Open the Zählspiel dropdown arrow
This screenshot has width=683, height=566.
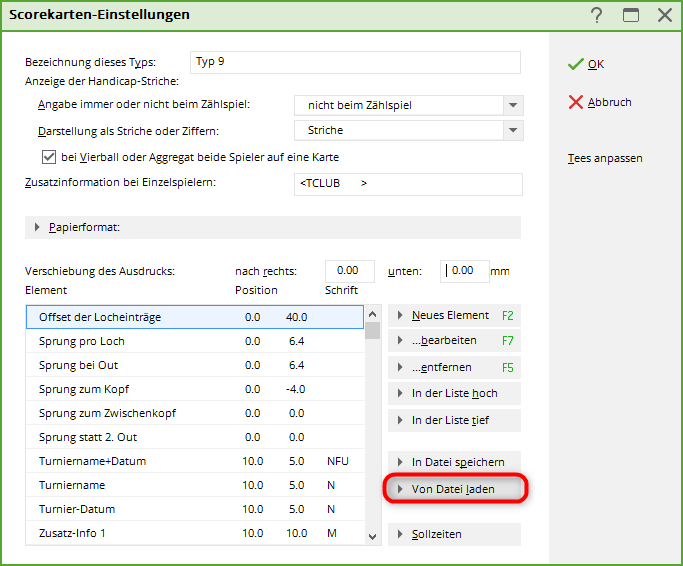[512, 105]
